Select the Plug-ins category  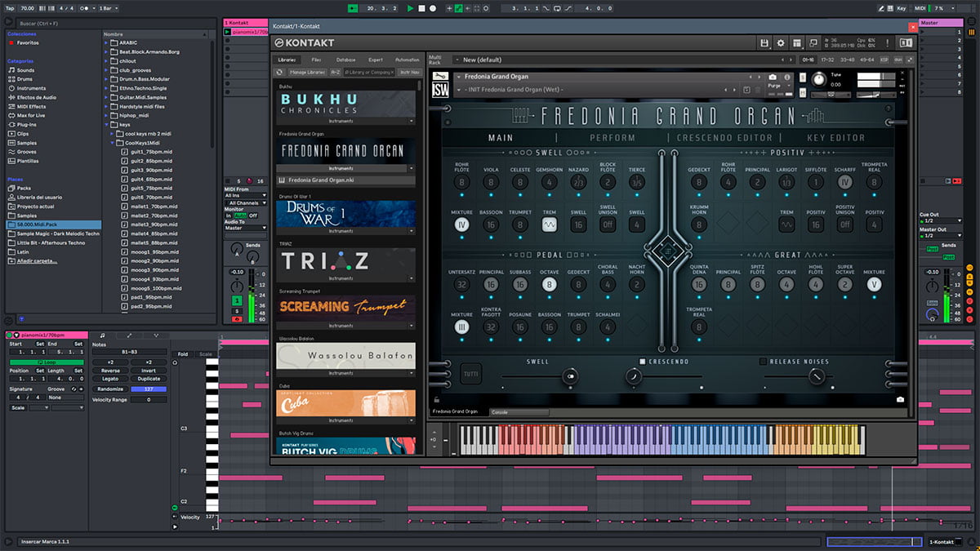pyautogui.click(x=27, y=124)
